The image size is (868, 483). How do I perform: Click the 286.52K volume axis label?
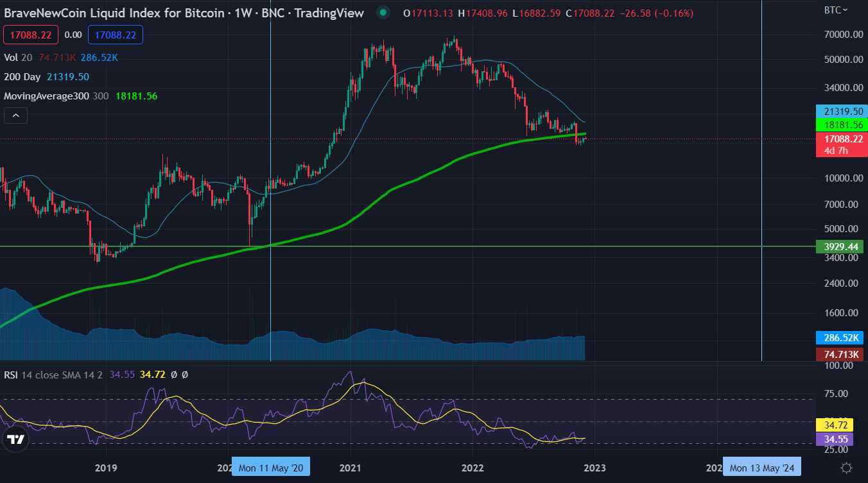840,337
